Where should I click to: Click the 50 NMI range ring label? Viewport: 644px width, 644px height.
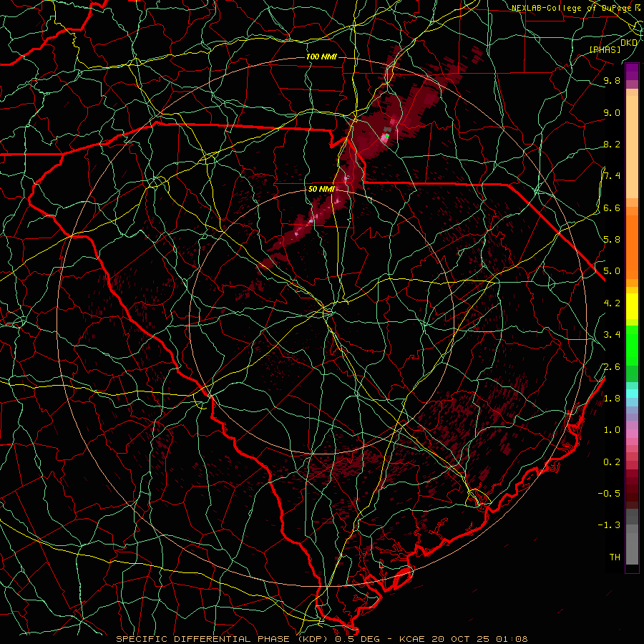pyautogui.click(x=321, y=189)
